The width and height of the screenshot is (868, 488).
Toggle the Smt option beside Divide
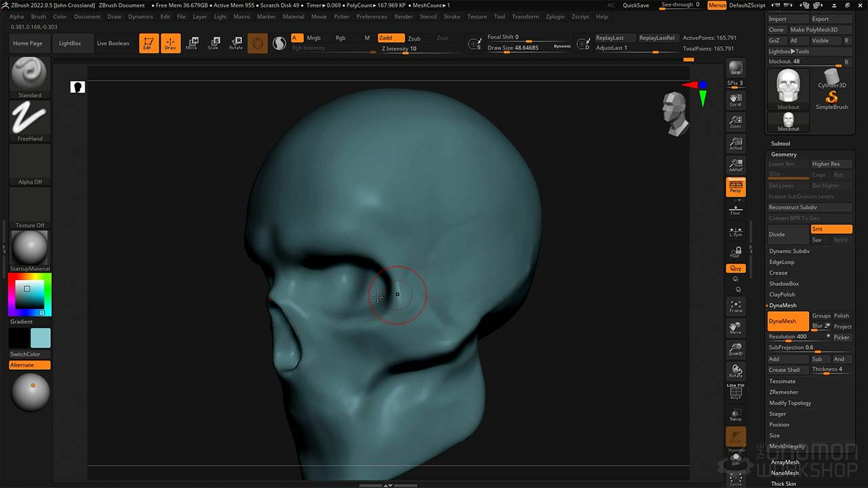pyautogui.click(x=831, y=229)
